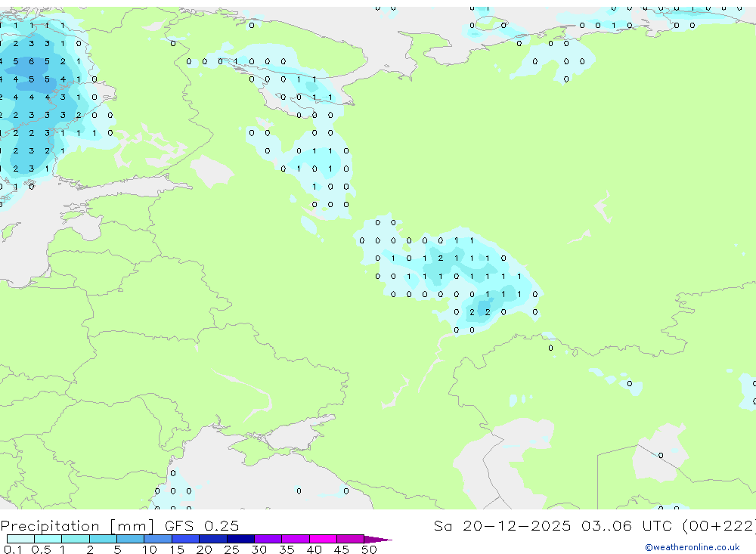
Task: Click the 2–5 mm legend color swatch
Action: click(x=103, y=539)
